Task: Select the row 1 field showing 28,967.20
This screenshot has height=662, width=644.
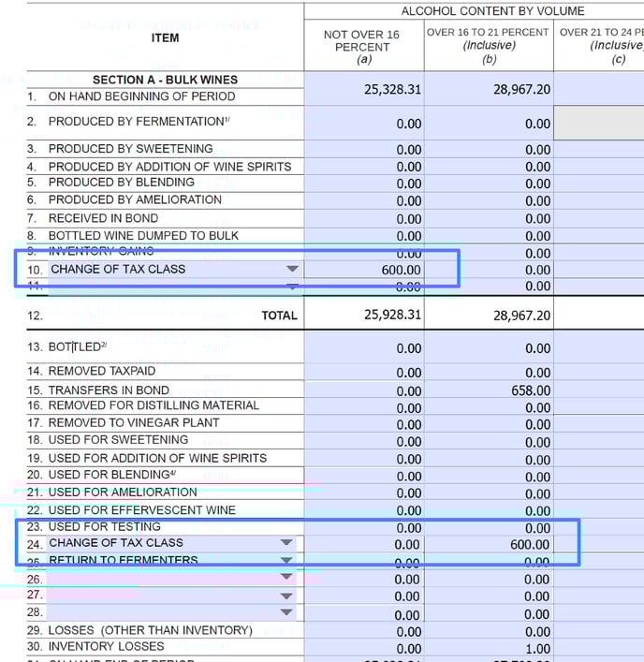Action: [x=489, y=89]
